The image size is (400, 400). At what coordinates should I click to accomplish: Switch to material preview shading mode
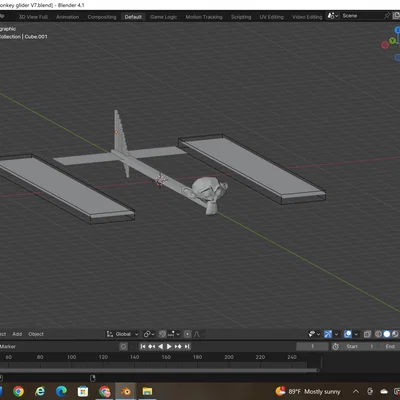pos(395,334)
